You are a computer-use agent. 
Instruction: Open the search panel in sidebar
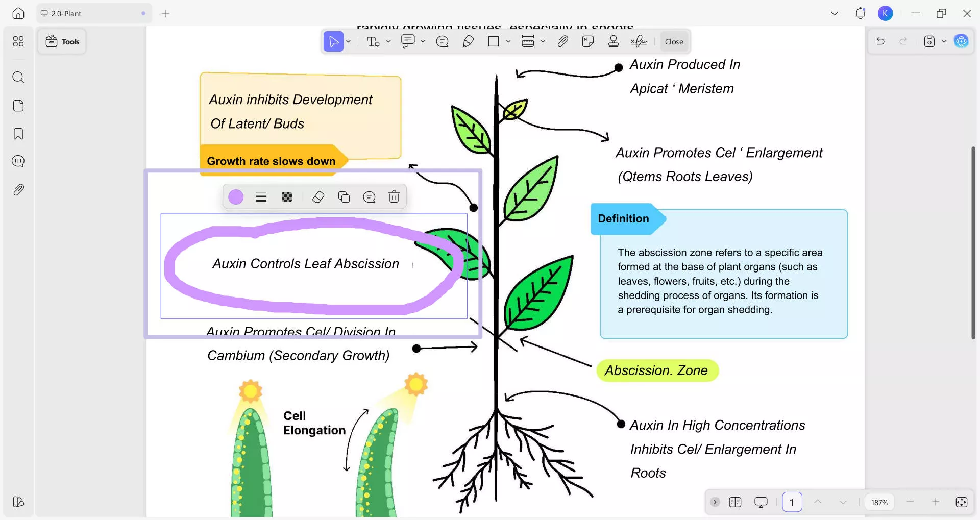(18, 77)
